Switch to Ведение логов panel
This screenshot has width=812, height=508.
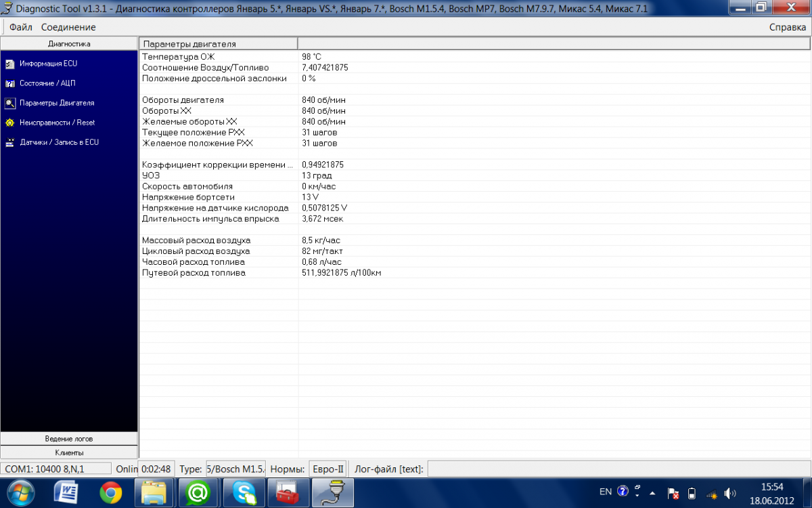69,438
